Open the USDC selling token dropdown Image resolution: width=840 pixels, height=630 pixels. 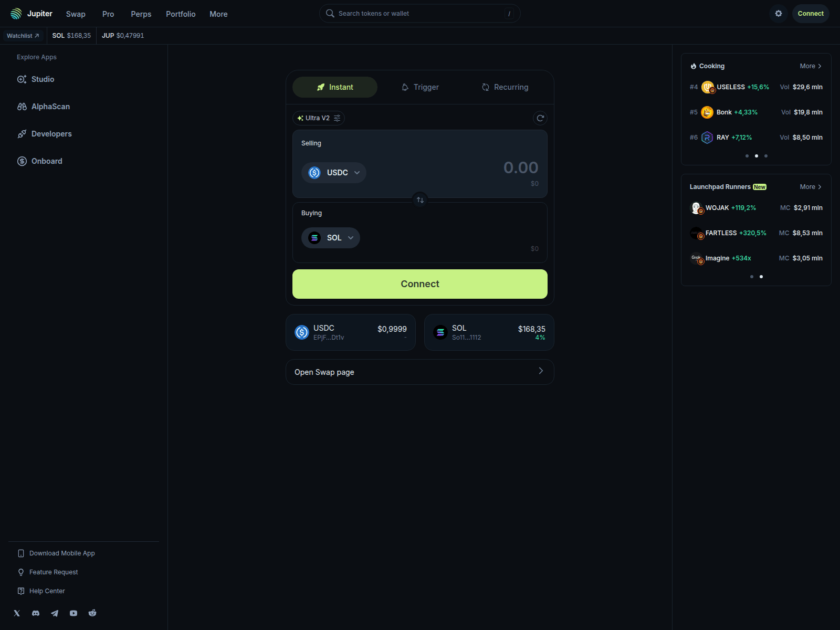point(334,173)
